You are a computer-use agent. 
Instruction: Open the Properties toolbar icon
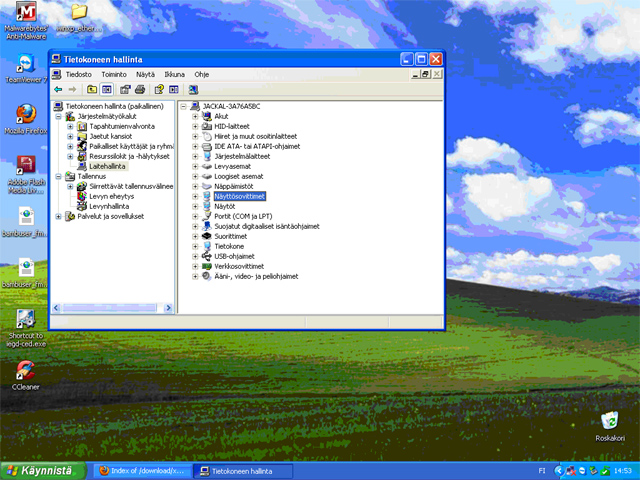125,89
